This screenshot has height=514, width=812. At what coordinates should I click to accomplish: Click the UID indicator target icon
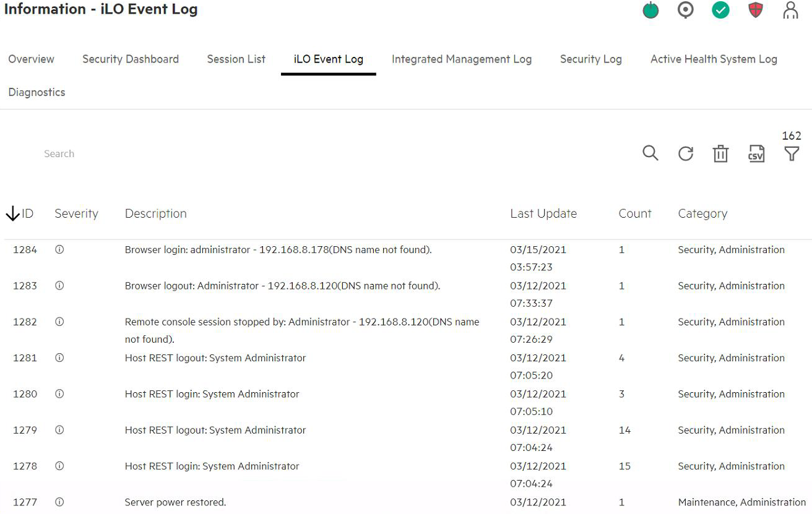pos(686,11)
